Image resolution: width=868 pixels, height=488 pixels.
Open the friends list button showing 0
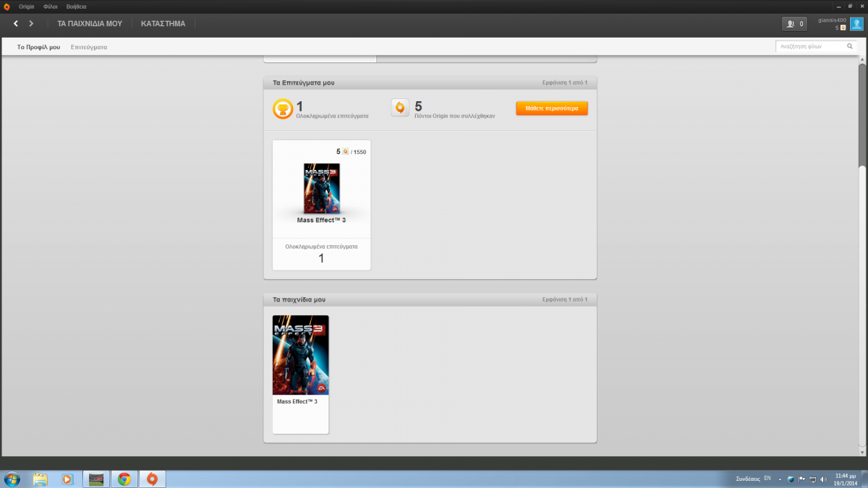(794, 24)
